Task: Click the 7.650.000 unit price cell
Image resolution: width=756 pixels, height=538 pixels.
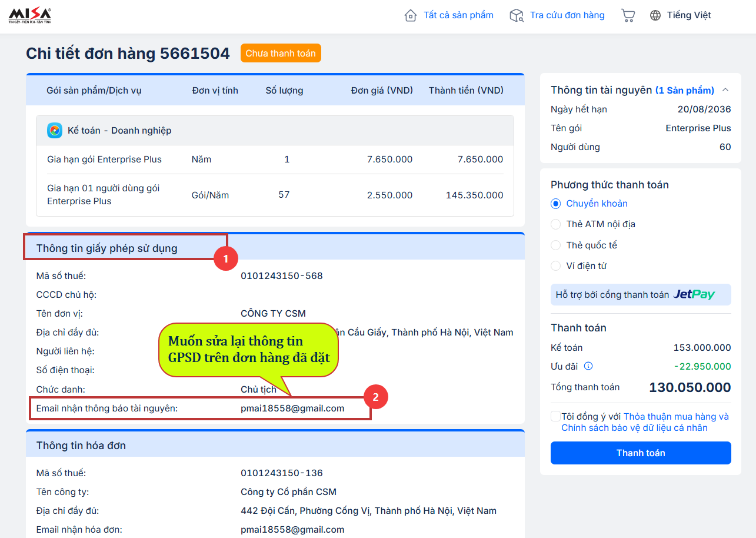Action: [x=389, y=160]
